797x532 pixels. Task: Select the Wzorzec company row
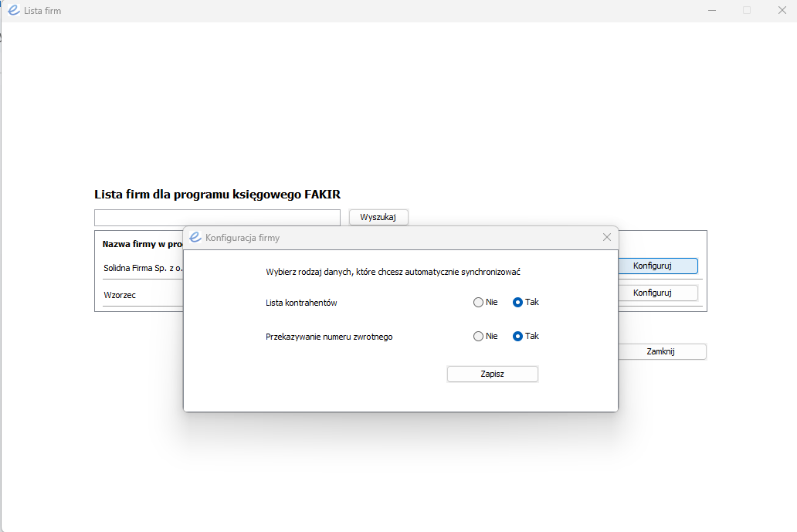click(143, 295)
